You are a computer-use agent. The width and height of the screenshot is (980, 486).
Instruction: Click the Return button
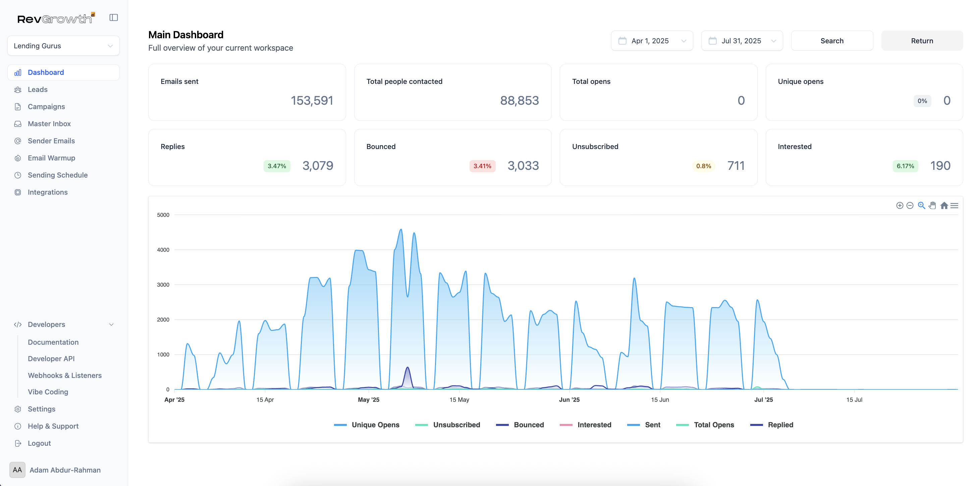tap(922, 41)
